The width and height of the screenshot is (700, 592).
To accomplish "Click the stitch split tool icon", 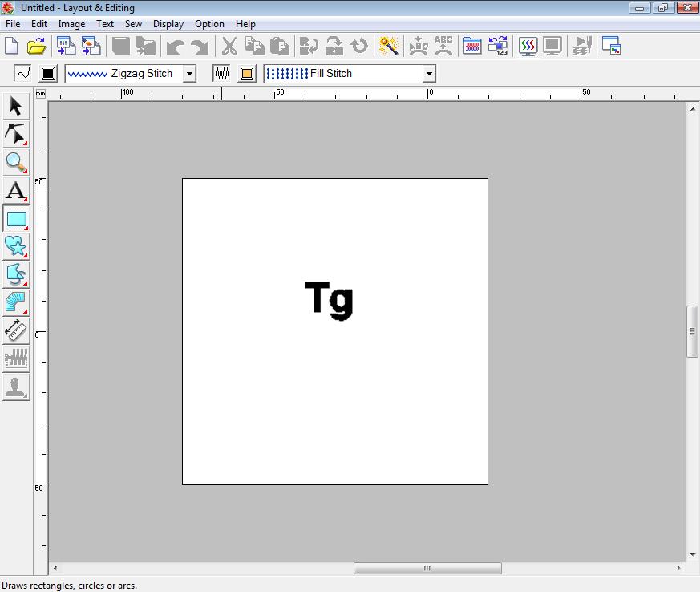I will 16,359.
